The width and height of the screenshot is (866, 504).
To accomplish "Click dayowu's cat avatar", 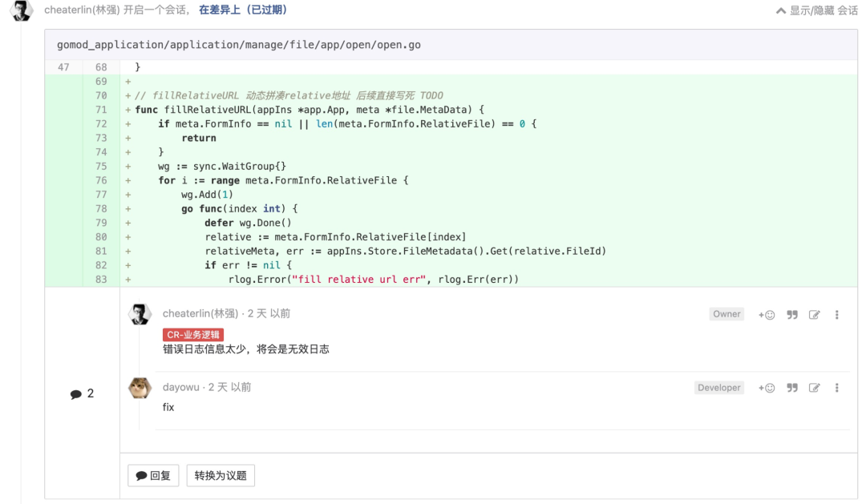I will pos(140,388).
